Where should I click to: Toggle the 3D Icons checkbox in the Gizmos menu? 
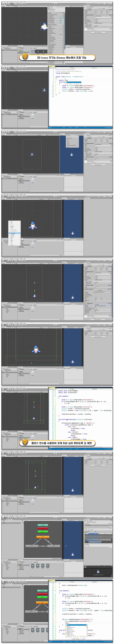tap(49, 7)
